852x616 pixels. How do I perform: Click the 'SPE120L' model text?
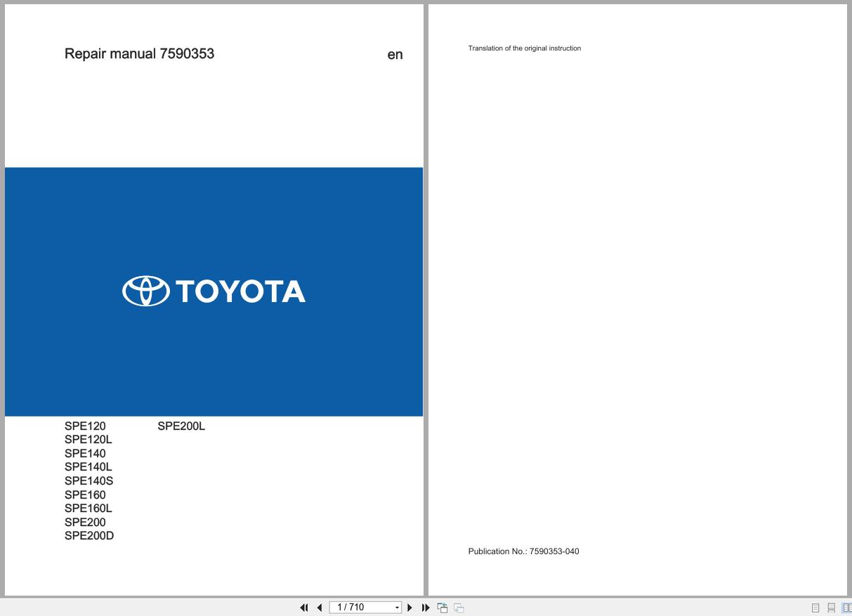pos(88,440)
